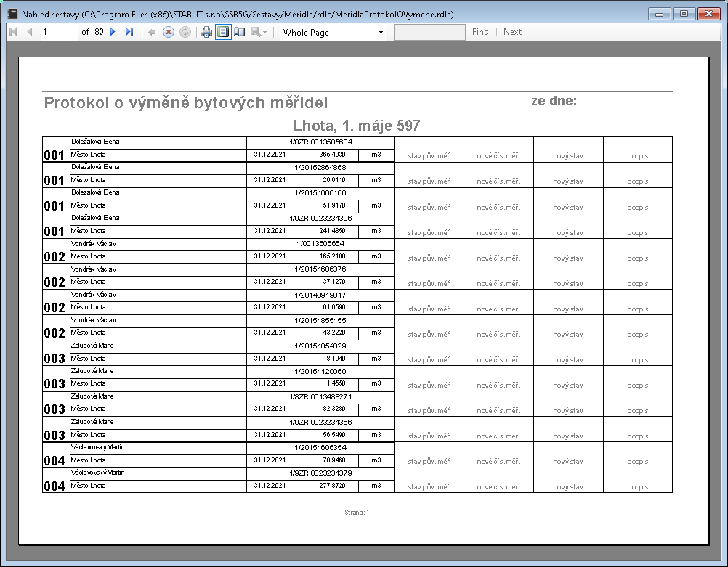The image size is (728, 567).
Task: Print the report
Action: click(x=206, y=32)
